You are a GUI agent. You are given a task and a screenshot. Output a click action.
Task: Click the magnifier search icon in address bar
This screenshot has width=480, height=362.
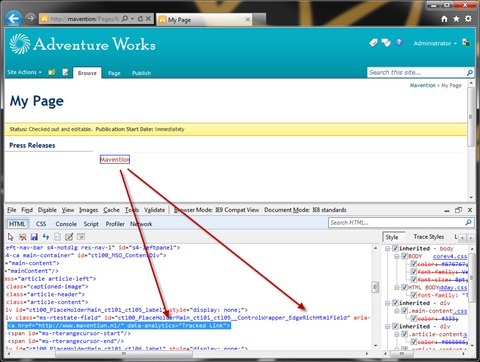125,19
